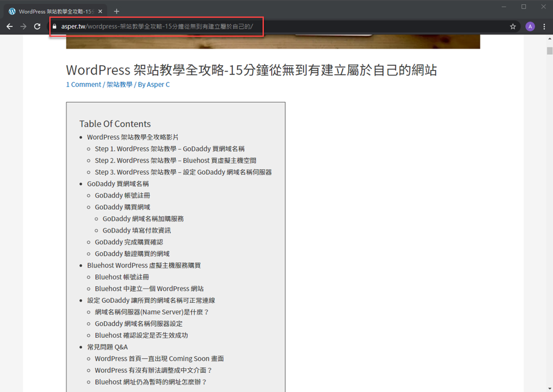Viewport: 553px width, 392px height.
Task: Go to Step 3 設定 GoDaddy 網域名稱伺服器
Action: pos(183,172)
